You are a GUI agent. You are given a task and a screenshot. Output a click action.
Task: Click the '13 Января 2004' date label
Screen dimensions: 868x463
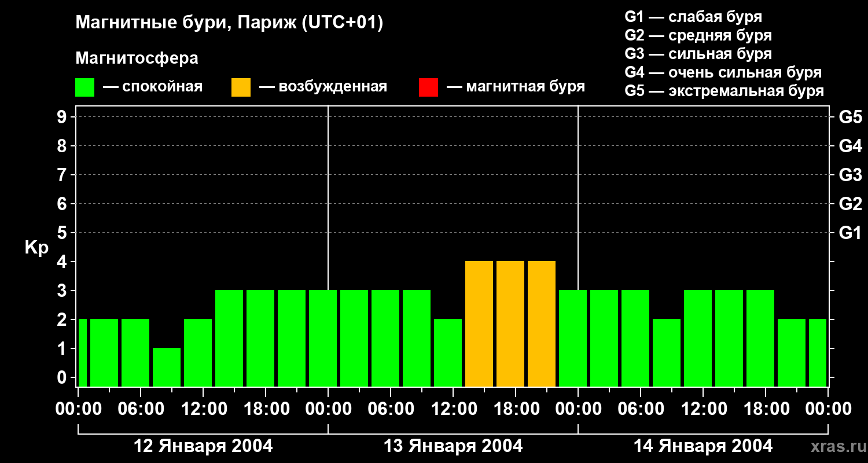point(453,446)
